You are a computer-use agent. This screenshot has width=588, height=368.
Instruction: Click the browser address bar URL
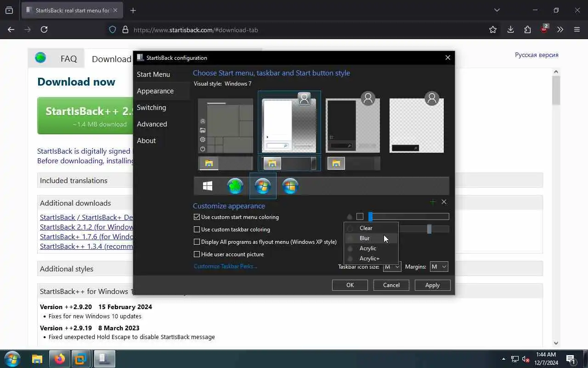pos(196,30)
